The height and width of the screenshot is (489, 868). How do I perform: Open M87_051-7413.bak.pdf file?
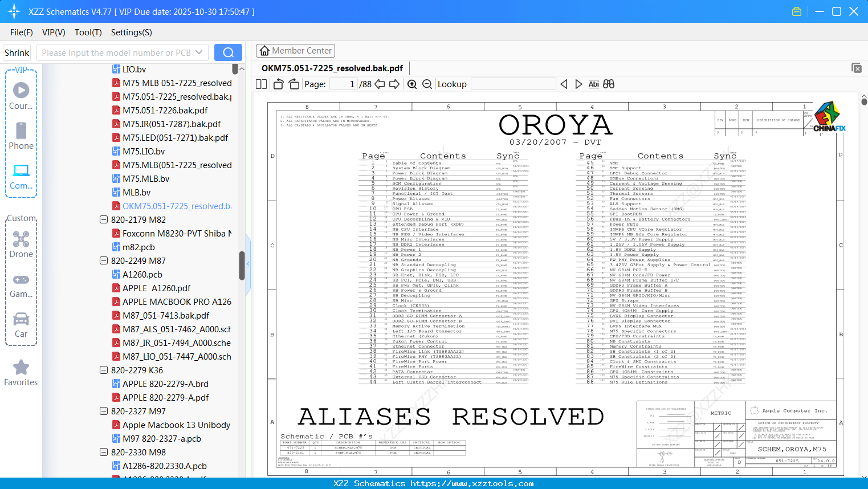click(x=166, y=316)
